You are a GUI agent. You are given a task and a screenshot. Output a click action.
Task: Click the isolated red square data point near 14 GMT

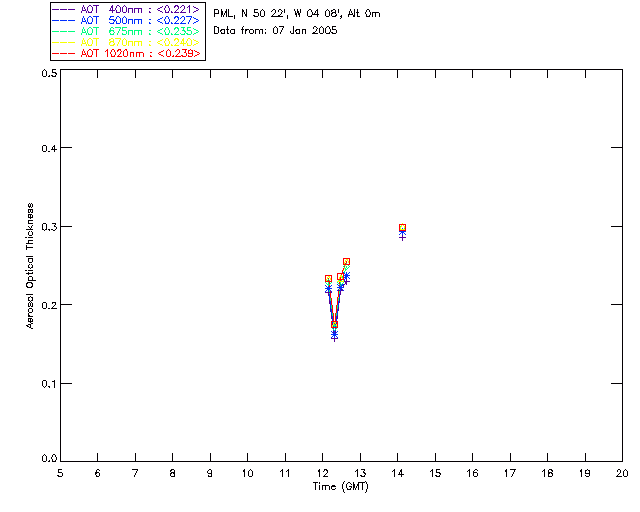point(402,227)
